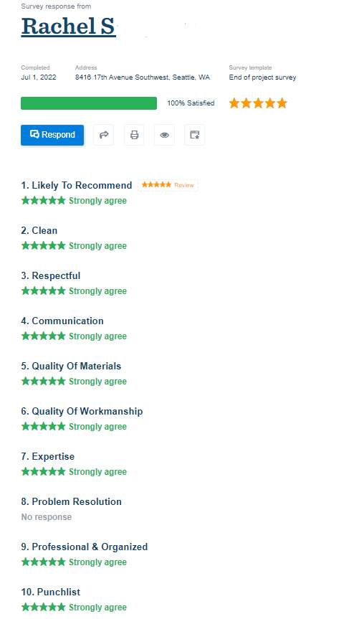This screenshot has width=364, height=619.
Task: Click the feature review star icon
Action: tap(195, 135)
